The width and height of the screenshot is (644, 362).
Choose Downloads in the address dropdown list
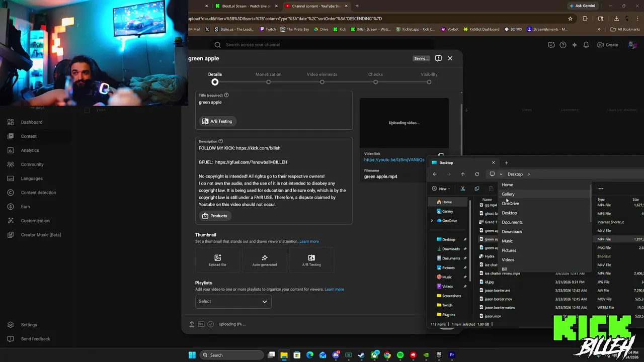click(545, 232)
